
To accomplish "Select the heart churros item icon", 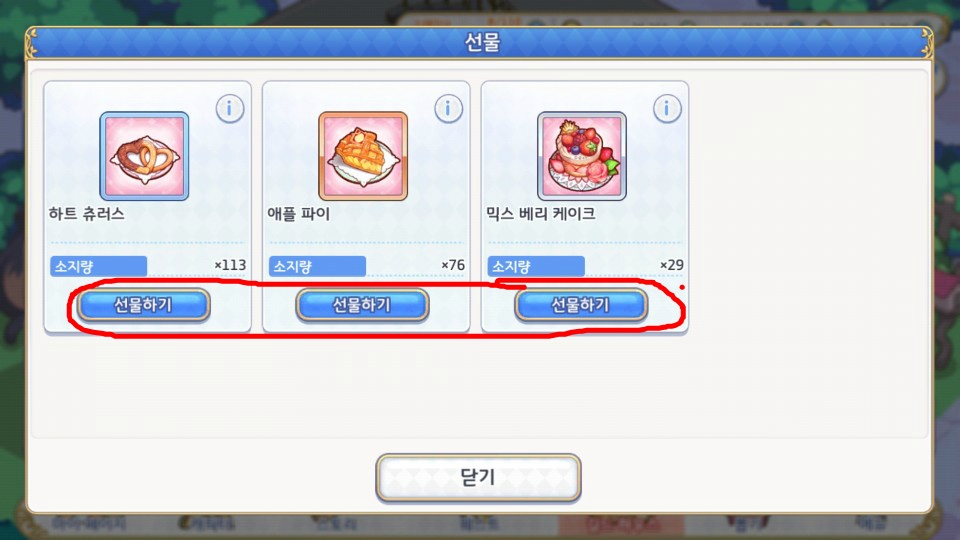I will click(144, 156).
